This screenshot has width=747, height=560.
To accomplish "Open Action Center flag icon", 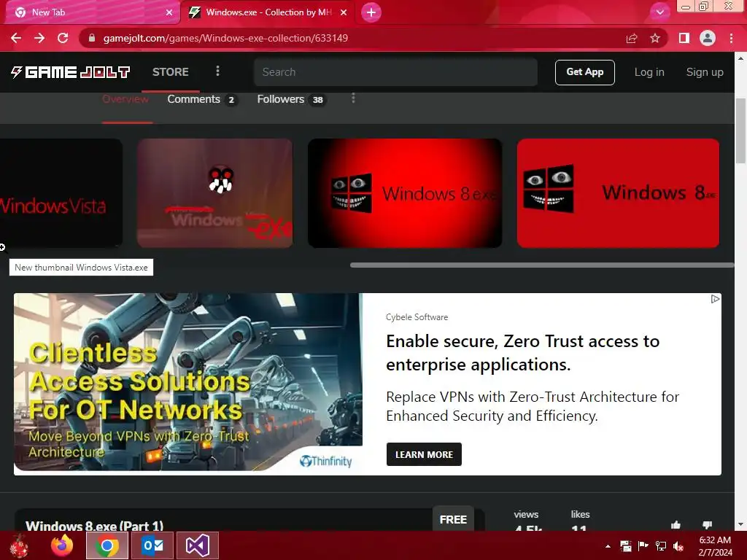I will pos(643,545).
